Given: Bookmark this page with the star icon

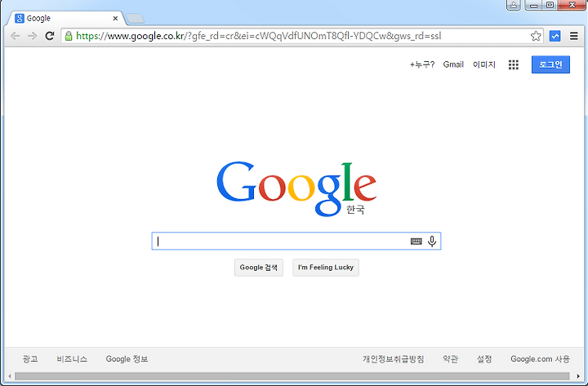Looking at the screenshot, I should coord(536,36).
